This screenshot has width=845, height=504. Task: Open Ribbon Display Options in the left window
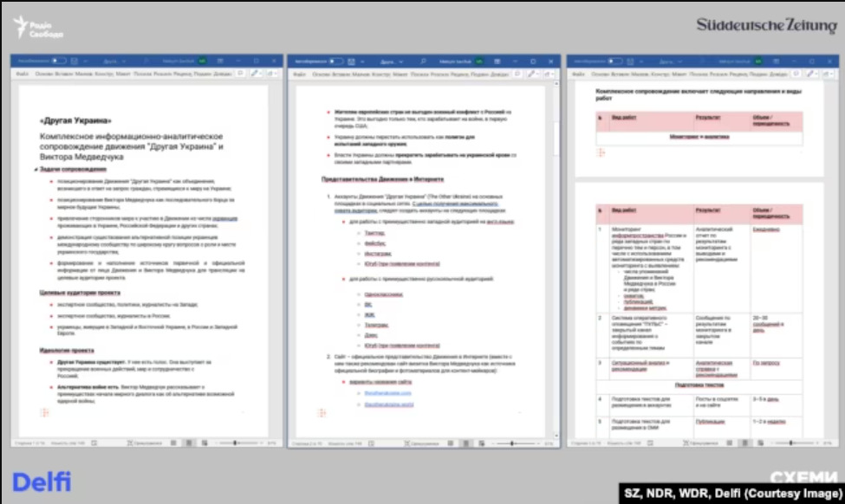[x=220, y=61]
